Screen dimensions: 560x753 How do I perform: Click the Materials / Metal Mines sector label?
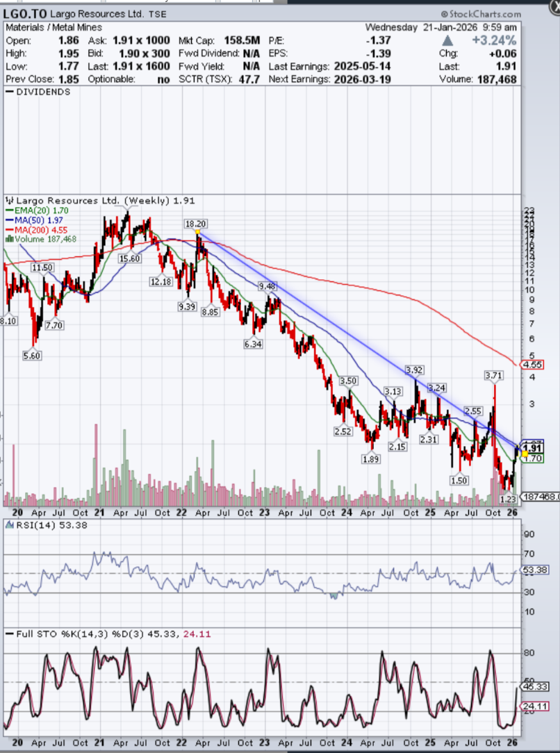[x=53, y=27]
